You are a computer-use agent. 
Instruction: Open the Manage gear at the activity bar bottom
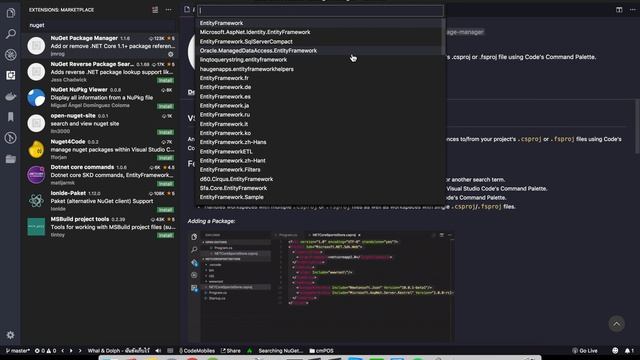11,335
